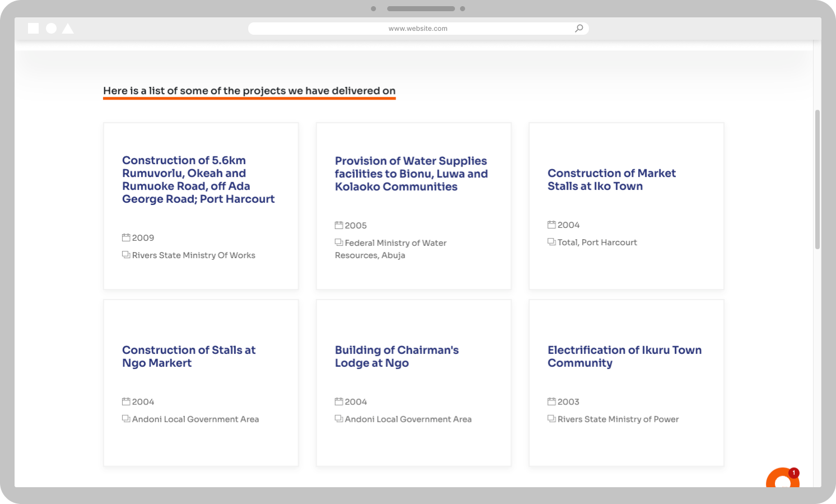Click calendar icon beside 2009
Image resolution: width=836 pixels, height=504 pixels.
click(x=126, y=237)
